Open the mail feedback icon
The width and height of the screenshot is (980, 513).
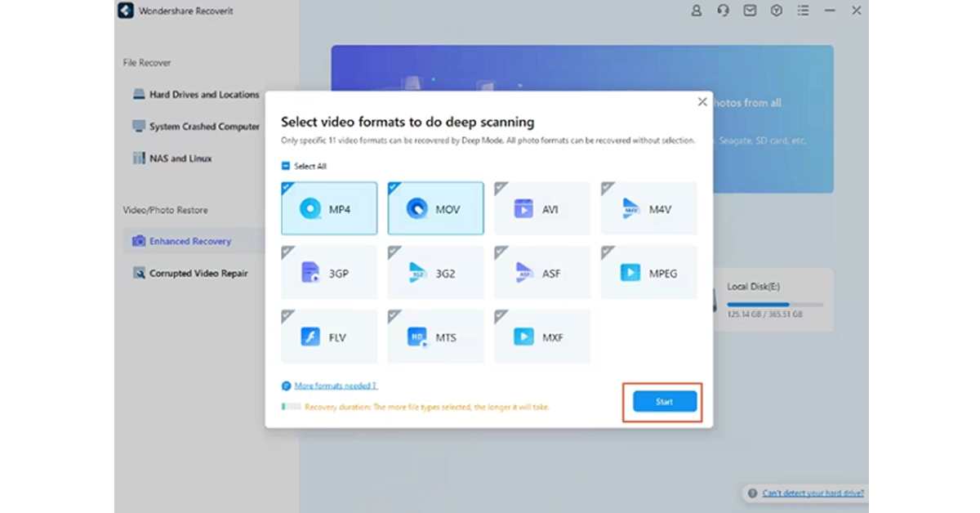tap(750, 11)
